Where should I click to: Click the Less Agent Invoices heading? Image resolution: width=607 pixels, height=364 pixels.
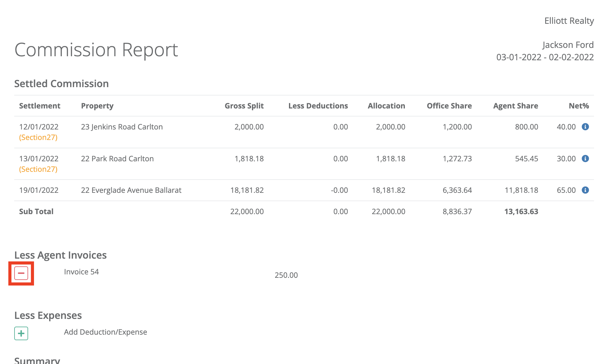60,255
